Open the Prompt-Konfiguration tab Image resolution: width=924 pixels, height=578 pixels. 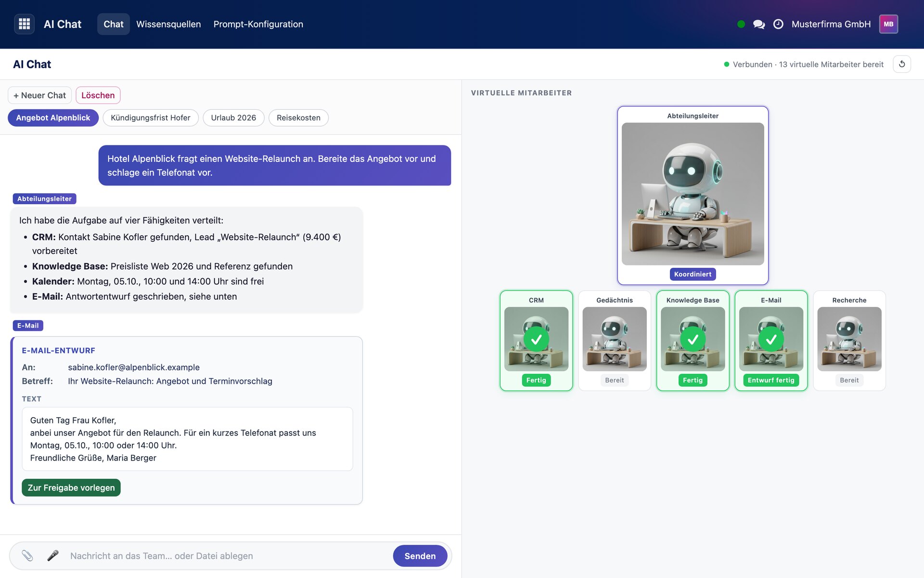[x=258, y=24]
